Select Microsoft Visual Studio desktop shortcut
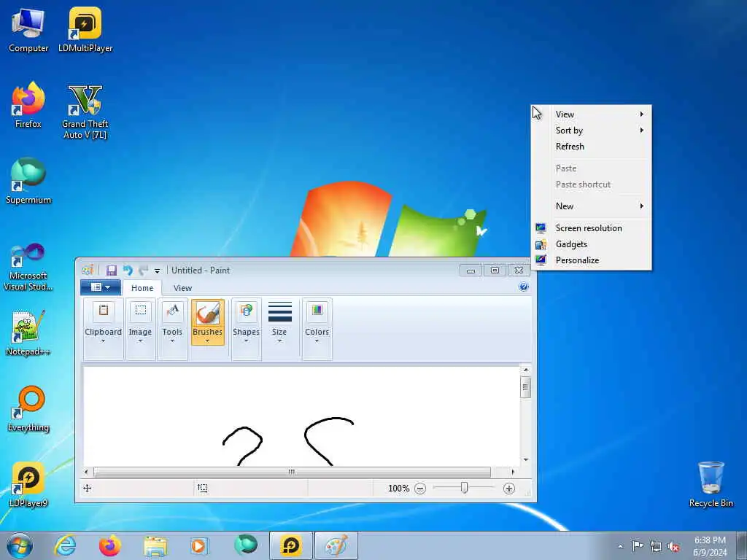Screen dimensions: 747x560 coord(28,267)
